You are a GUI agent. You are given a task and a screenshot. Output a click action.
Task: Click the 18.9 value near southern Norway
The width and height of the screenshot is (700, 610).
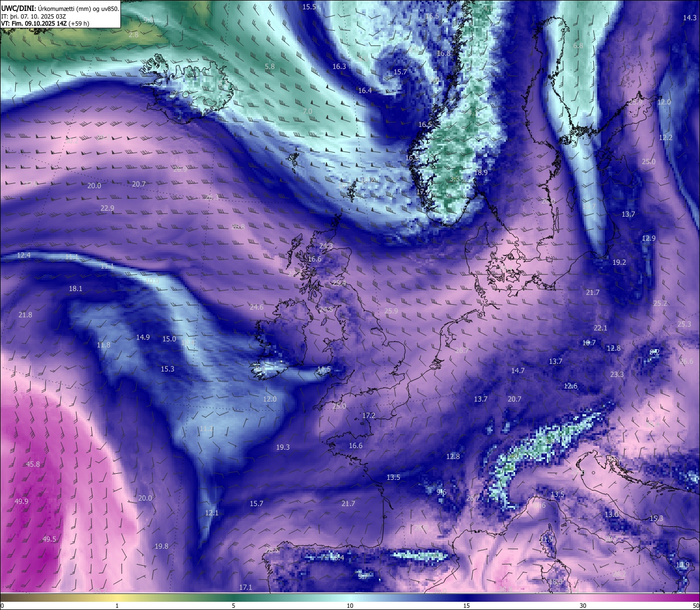[x=481, y=172]
